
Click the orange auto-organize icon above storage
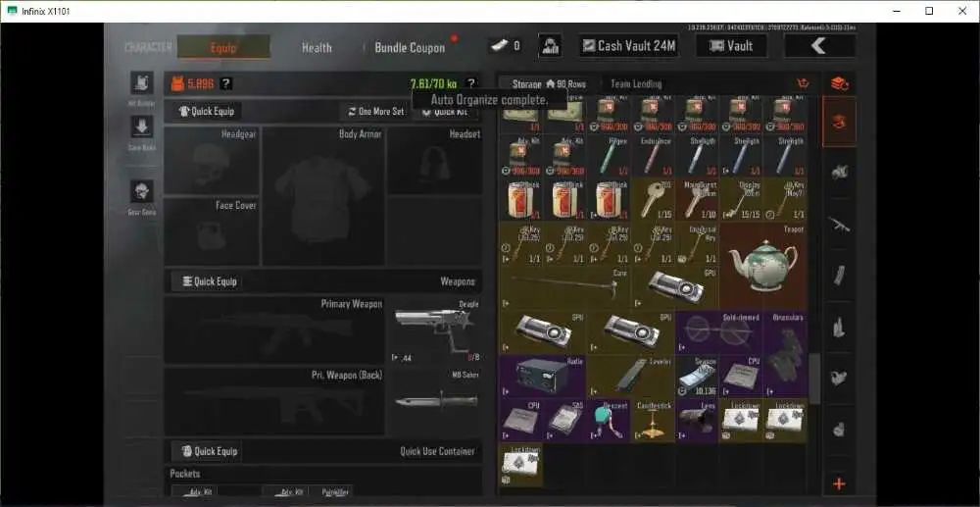coord(804,83)
